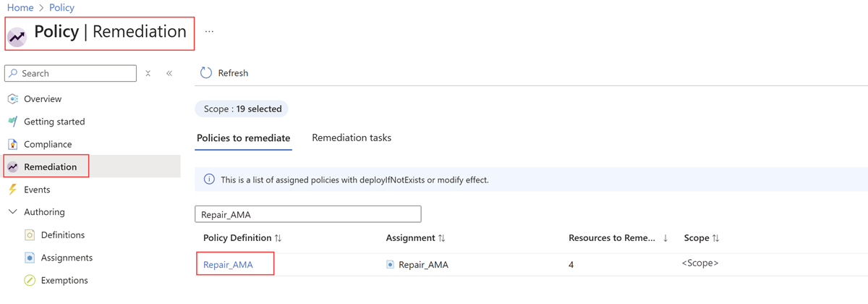Image resolution: width=868 pixels, height=304 pixels.
Task: Click the Exemptions icon under Authoring
Action: click(30, 280)
